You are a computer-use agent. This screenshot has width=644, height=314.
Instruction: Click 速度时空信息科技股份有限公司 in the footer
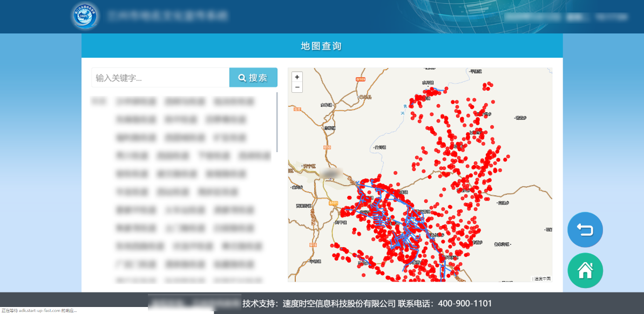click(x=339, y=303)
